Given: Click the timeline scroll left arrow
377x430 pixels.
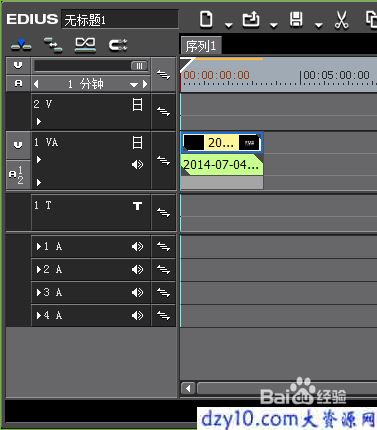Looking at the screenshot, I should [188, 388].
